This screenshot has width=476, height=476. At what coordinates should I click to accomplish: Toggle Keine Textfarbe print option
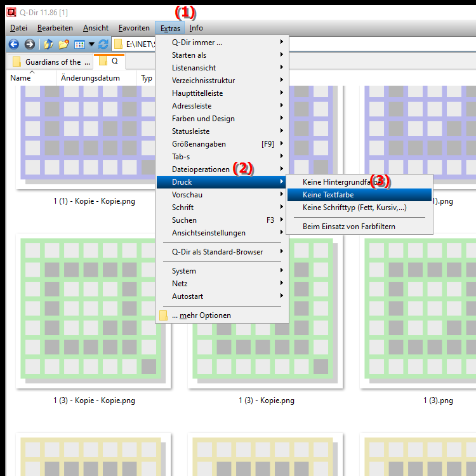tap(359, 195)
